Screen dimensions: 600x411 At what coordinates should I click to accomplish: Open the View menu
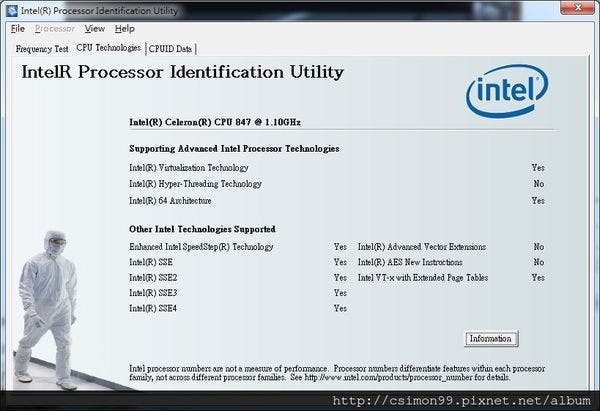pyautogui.click(x=94, y=29)
